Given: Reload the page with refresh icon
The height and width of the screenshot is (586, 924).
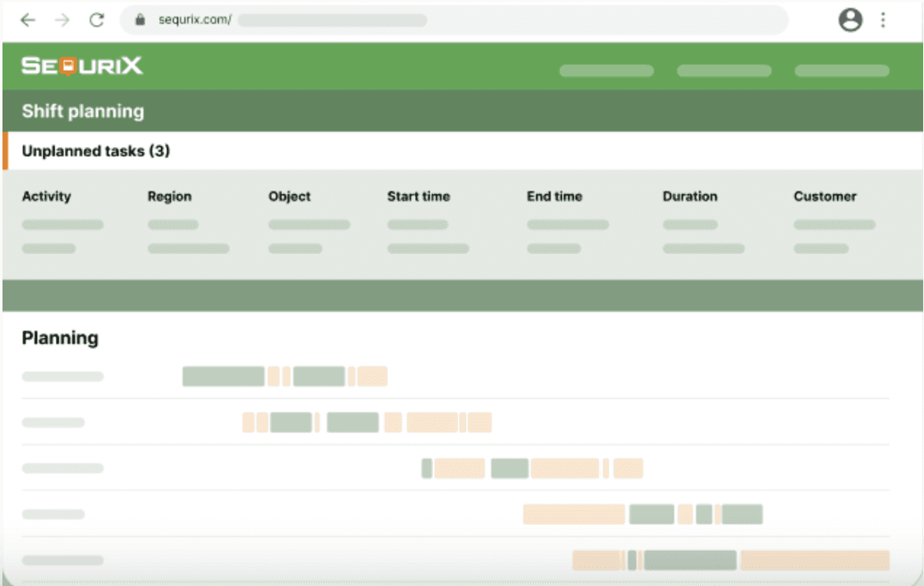Looking at the screenshot, I should tap(97, 20).
